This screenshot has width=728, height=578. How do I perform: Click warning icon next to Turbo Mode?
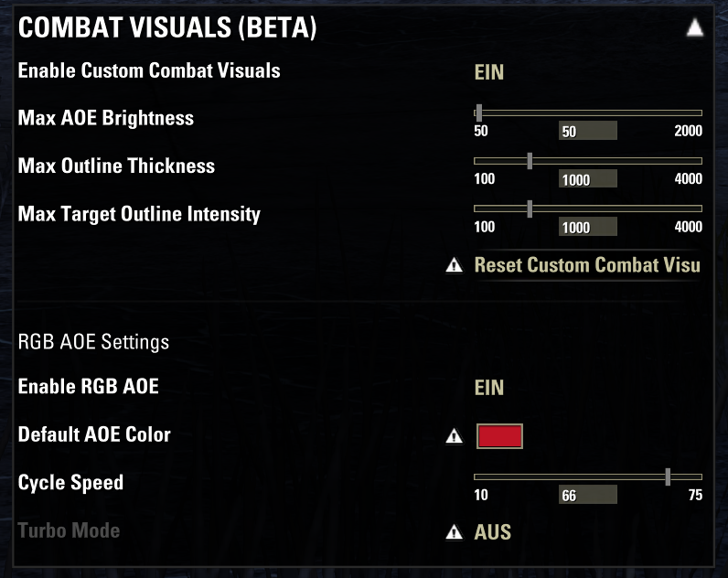(454, 532)
